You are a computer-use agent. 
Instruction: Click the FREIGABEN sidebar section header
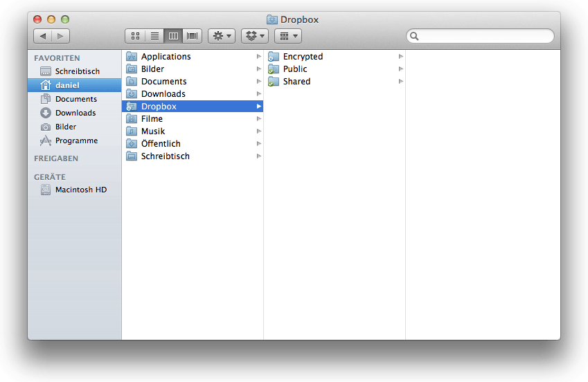56,158
